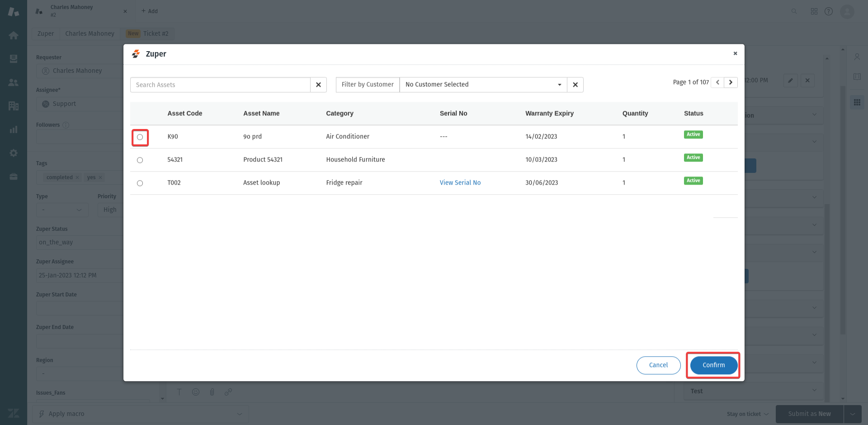Select the K90 asset radio button
The width and height of the screenshot is (868, 425).
140,137
